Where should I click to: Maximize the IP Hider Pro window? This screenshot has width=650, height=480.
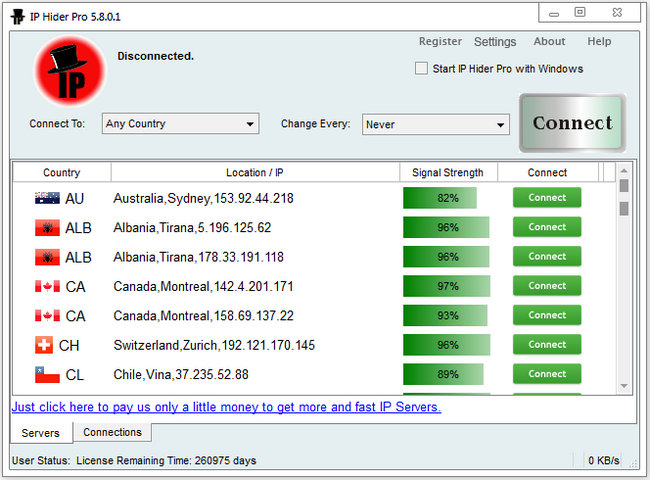[x=580, y=12]
